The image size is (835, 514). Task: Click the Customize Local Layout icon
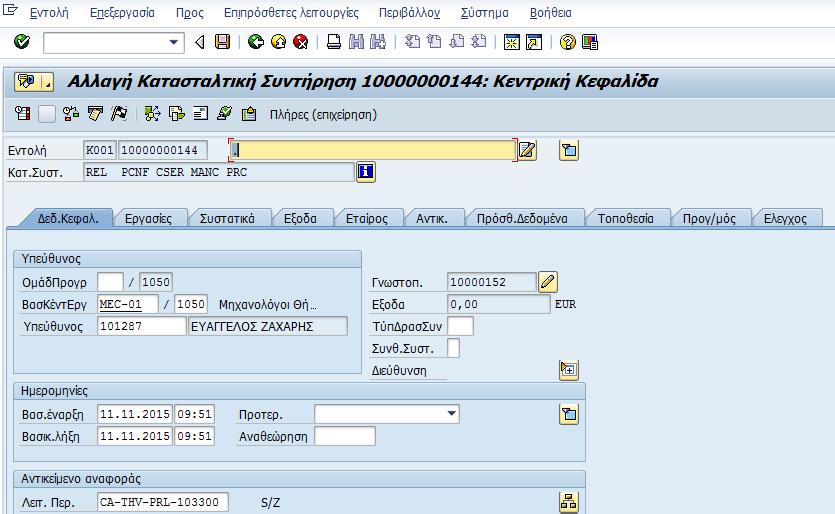point(590,42)
